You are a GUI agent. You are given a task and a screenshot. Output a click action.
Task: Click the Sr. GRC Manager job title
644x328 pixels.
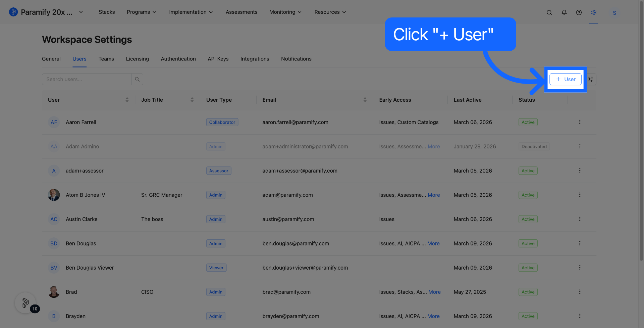coord(162,195)
